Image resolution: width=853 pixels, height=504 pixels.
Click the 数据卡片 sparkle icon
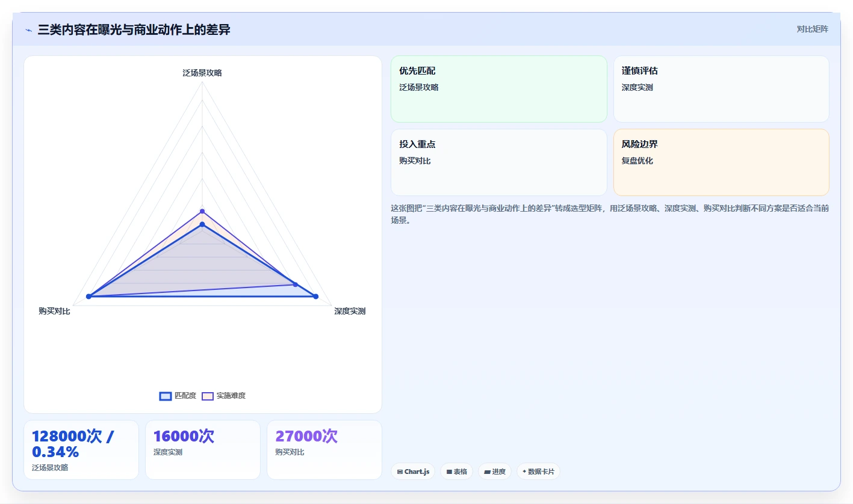tap(524, 472)
